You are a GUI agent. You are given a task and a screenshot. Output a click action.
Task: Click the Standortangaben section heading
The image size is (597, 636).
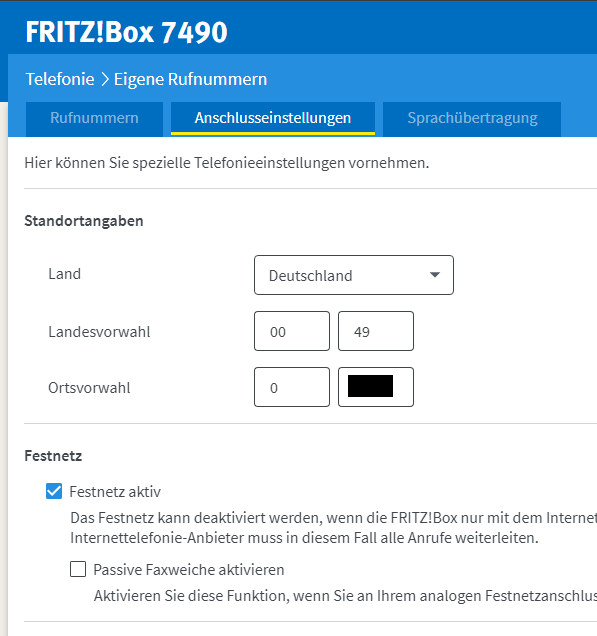point(84,221)
